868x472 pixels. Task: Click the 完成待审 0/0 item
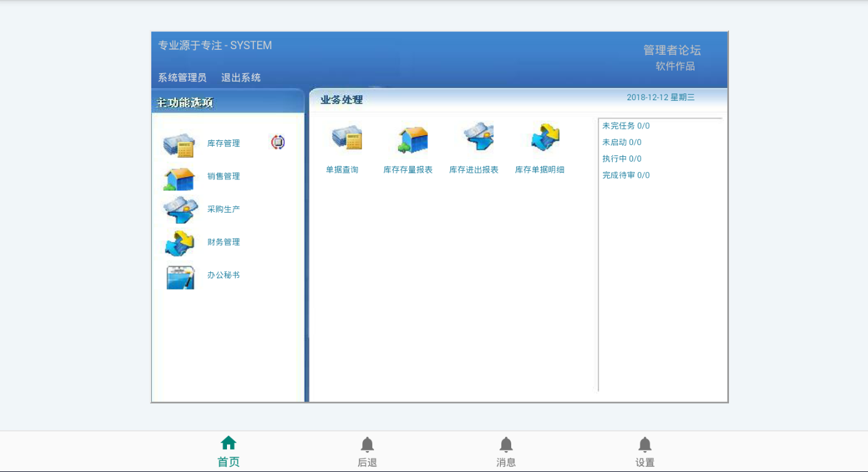(x=626, y=175)
